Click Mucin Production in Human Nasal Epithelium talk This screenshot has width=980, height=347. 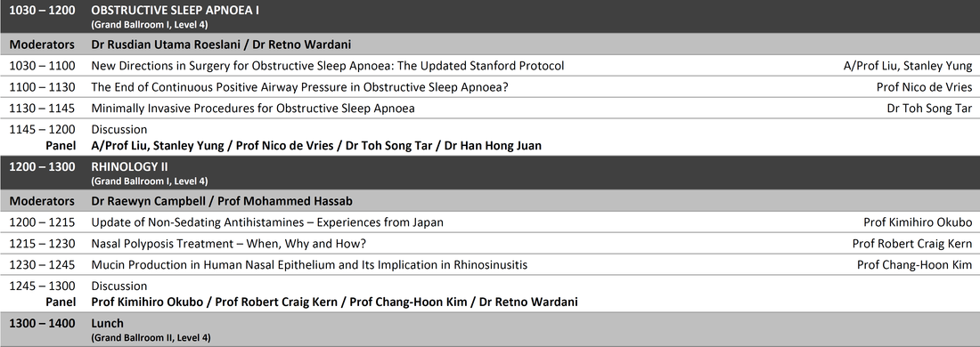[x=309, y=264]
